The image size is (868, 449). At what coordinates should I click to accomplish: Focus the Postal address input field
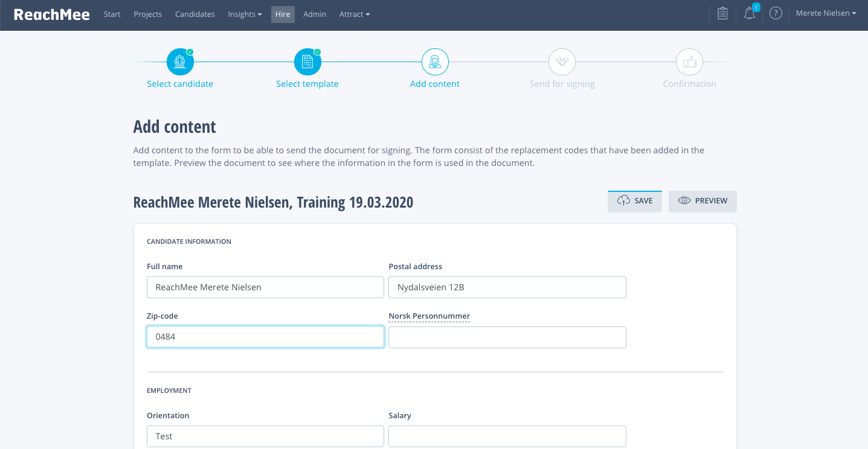click(507, 287)
